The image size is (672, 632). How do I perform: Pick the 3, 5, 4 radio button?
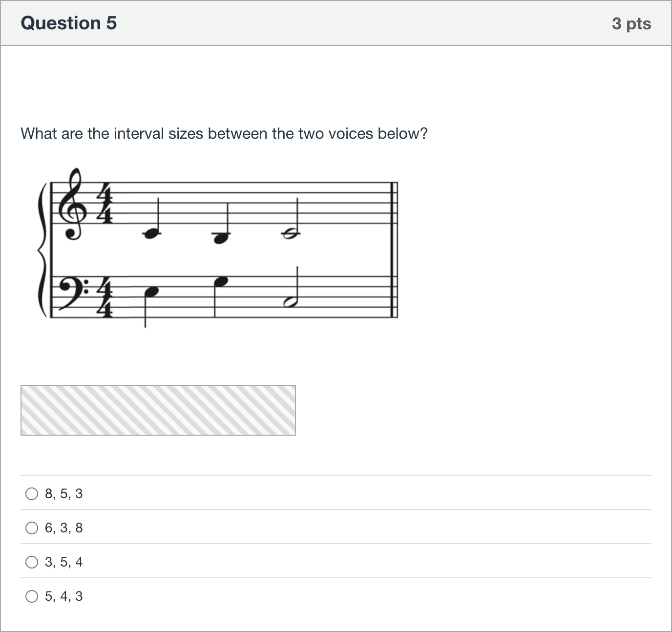(x=32, y=562)
